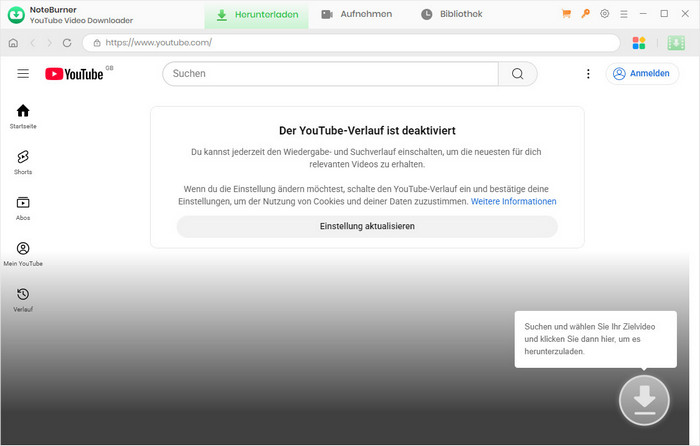Open Verlauf in YouTube sidebar
The width and height of the screenshot is (700, 446).
coord(23,300)
